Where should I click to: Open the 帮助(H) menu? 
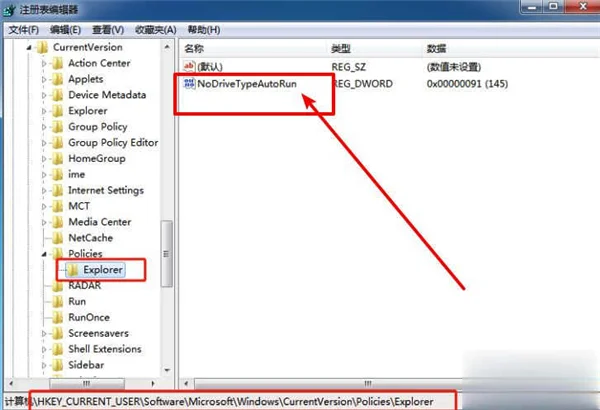click(204, 30)
